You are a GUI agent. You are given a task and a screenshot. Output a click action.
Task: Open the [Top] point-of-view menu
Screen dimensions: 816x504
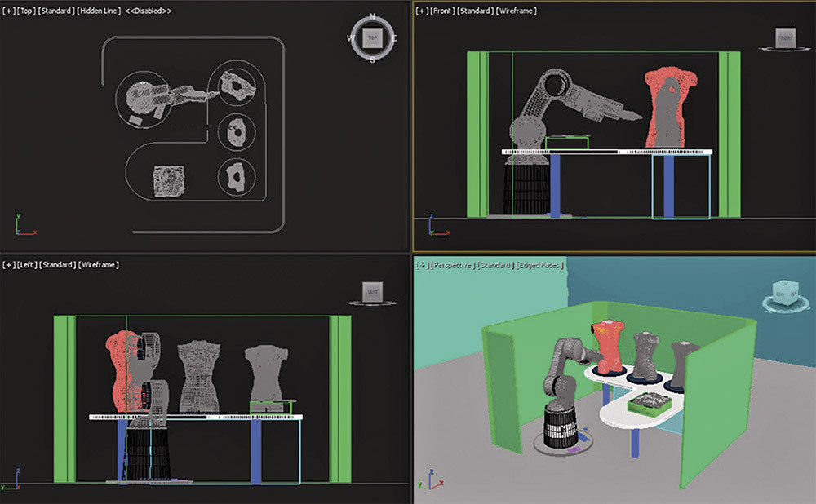[27, 11]
